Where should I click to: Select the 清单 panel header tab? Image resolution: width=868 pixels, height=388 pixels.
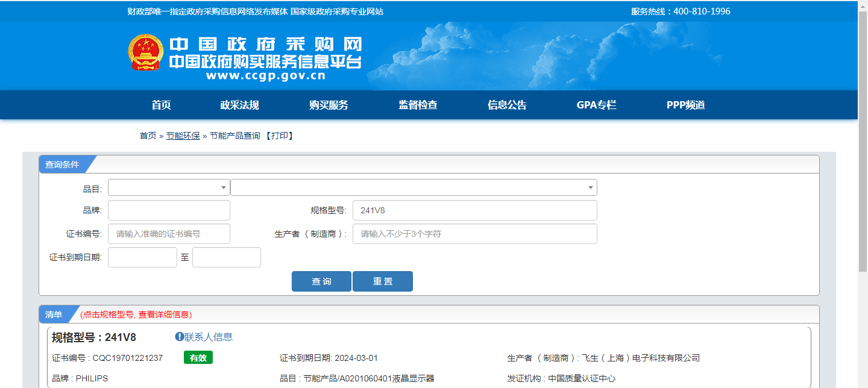coord(54,314)
